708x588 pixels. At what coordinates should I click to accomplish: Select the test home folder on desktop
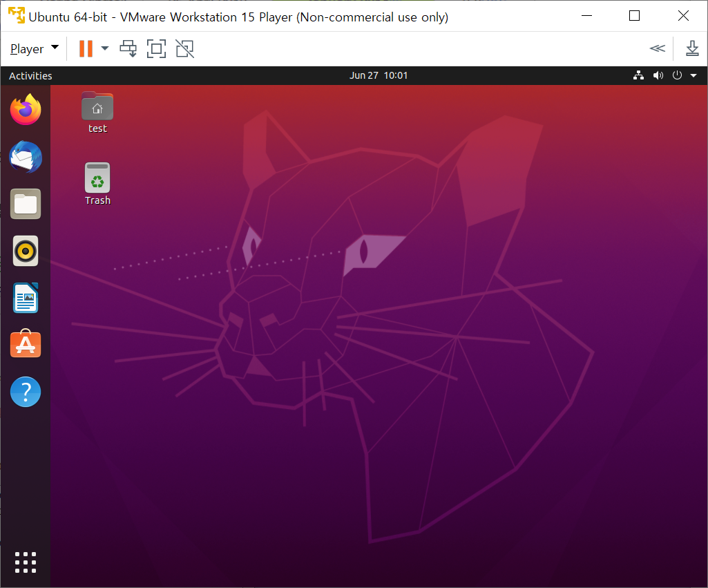97,113
